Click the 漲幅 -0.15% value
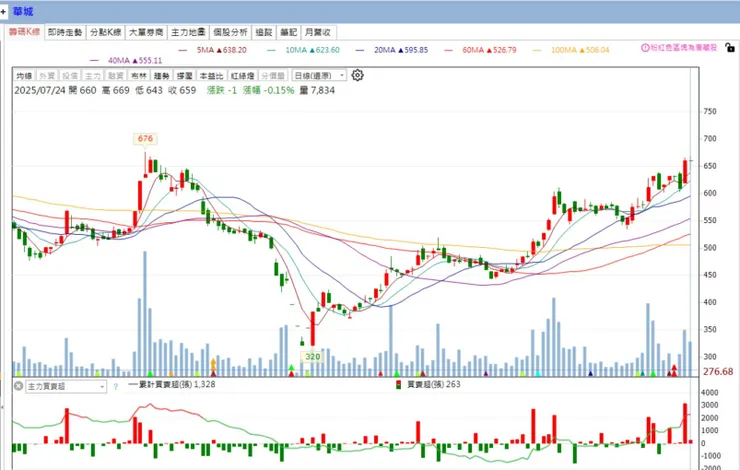 pos(268,90)
